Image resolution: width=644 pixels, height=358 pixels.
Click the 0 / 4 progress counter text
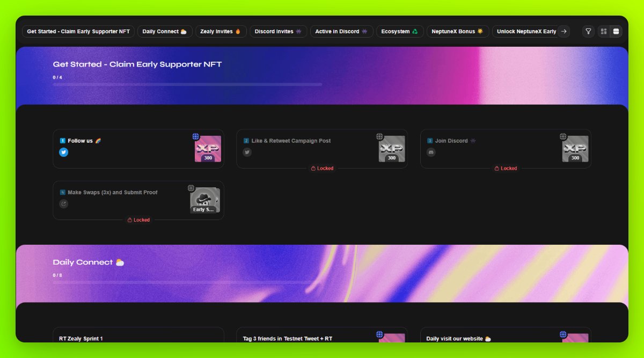(x=57, y=78)
